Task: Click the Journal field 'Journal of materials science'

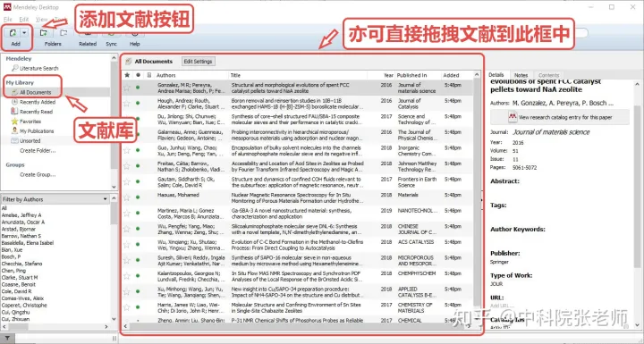Action: click(551, 131)
